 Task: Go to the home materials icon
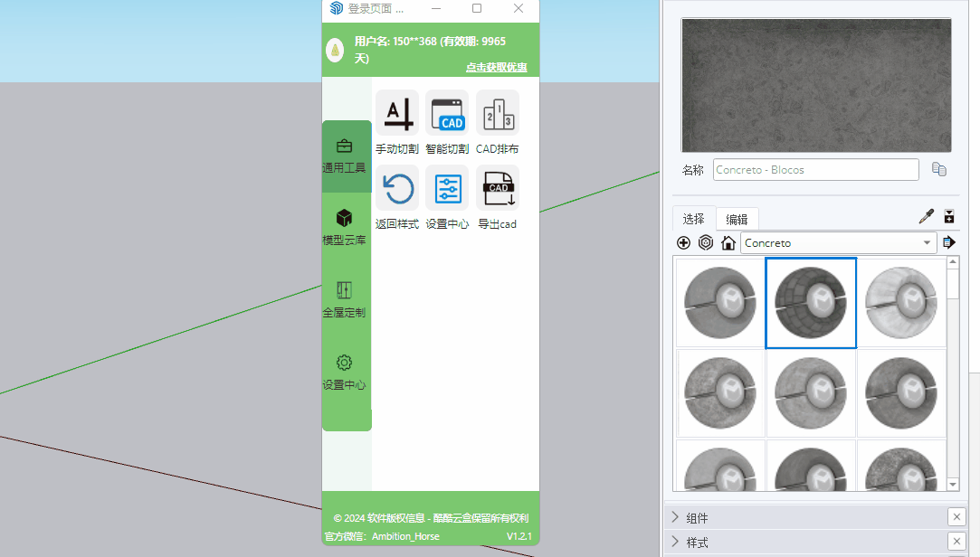click(728, 242)
